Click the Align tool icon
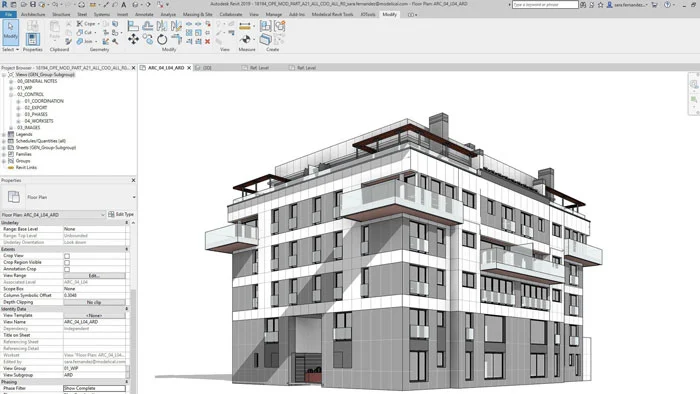Screen dimensions: 700x394 coord(133,26)
